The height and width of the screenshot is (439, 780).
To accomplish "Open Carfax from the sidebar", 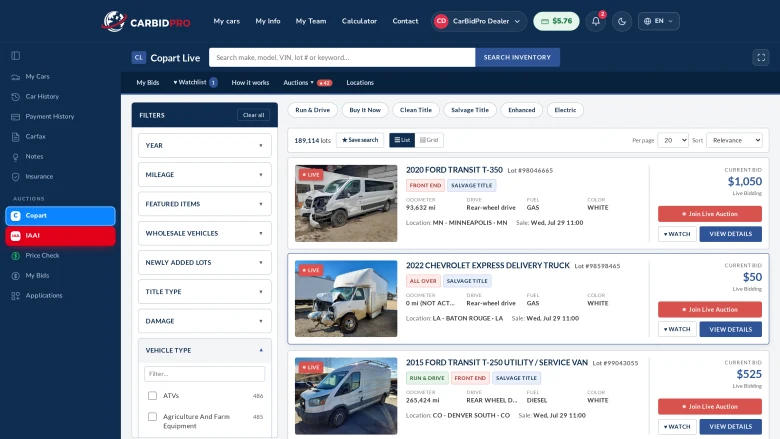I will tap(35, 136).
